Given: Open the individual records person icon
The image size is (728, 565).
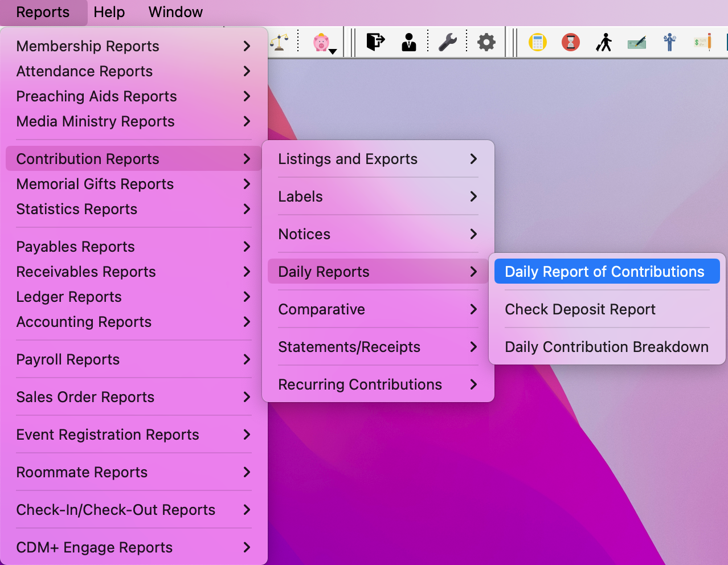Looking at the screenshot, I should tap(408, 42).
